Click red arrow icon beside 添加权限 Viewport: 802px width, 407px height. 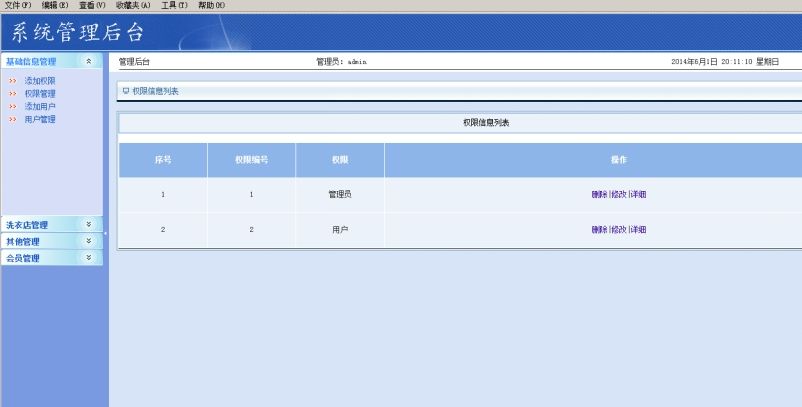[13, 81]
